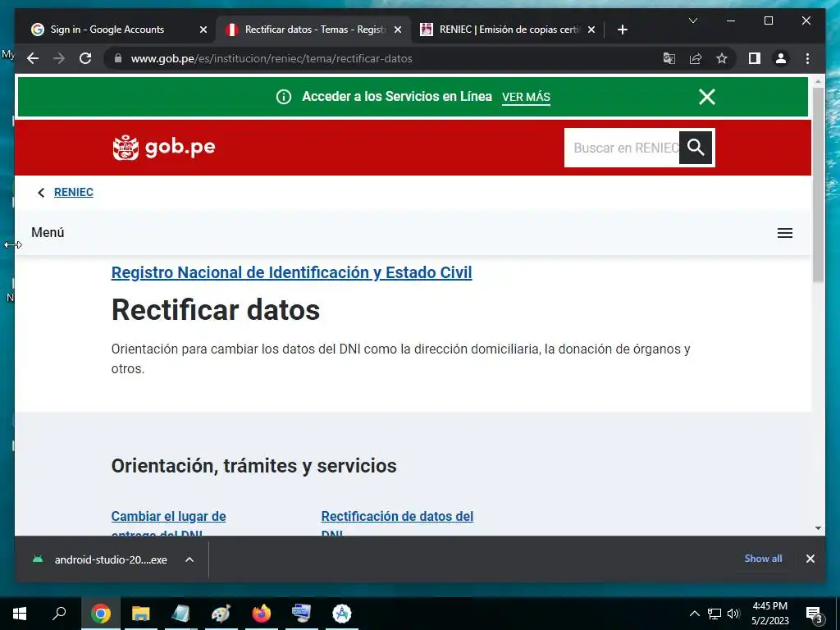This screenshot has width=840, height=630.
Task: Open Firefox from the taskbar
Action: coord(261,614)
